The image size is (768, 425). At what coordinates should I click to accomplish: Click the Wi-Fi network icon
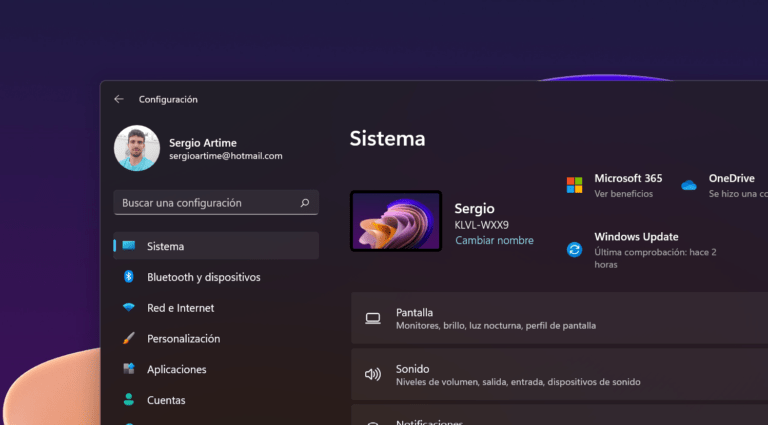[129, 307]
